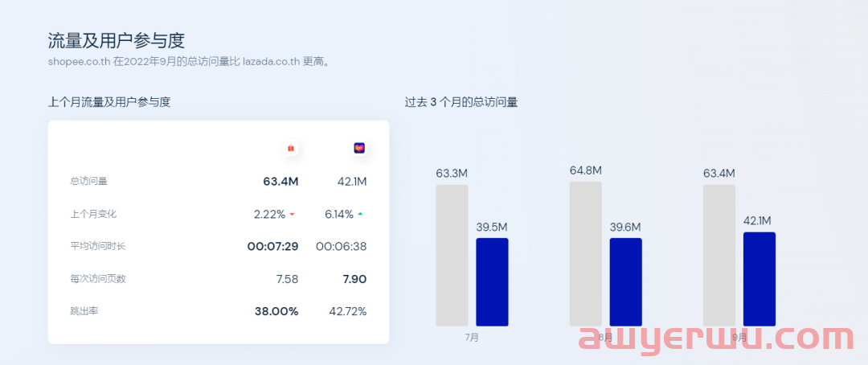Viewport: 868px width, 365px height.
Task: Click the 7月 axis label
Action: (472, 337)
